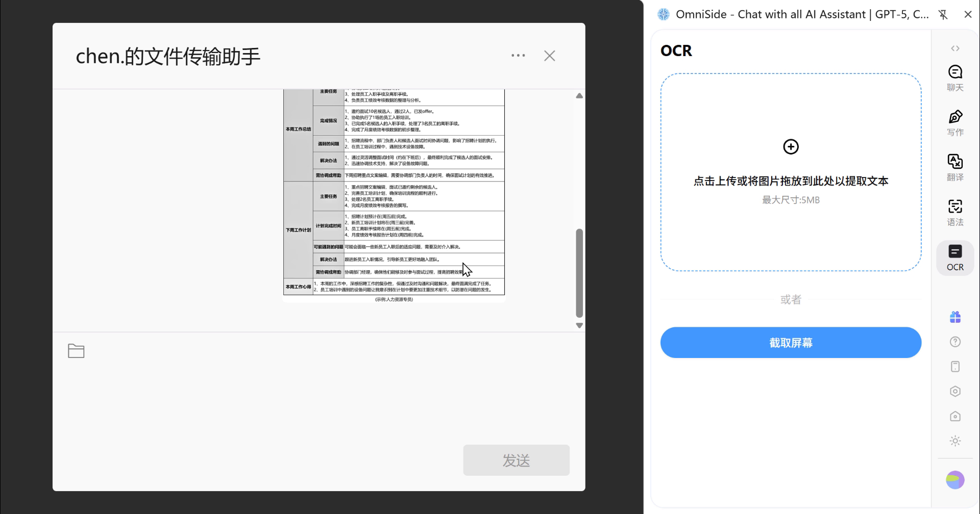Click the 截取屏幕 capture screen button
This screenshot has height=514, width=980.
point(791,343)
